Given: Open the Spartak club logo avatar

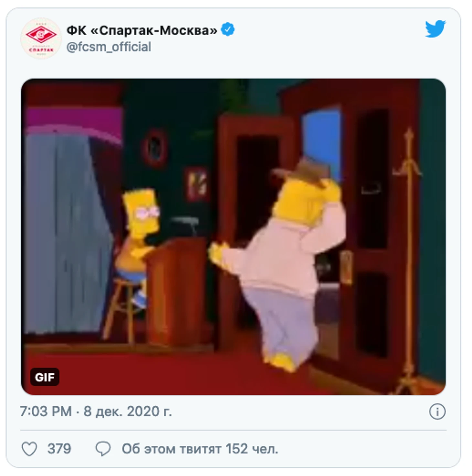Looking at the screenshot, I should click(x=41, y=38).
